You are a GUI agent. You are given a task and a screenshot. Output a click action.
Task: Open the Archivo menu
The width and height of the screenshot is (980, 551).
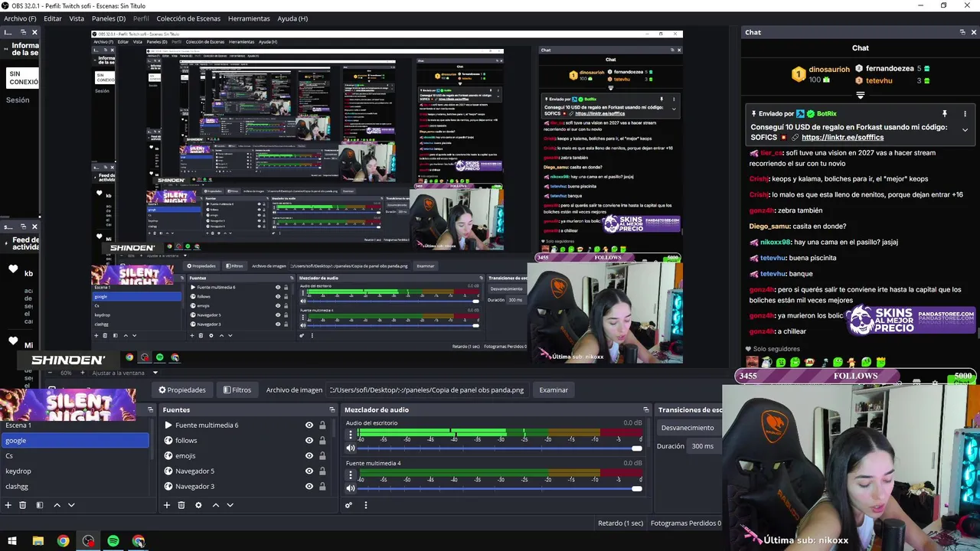pyautogui.click(x=20, y=18)
